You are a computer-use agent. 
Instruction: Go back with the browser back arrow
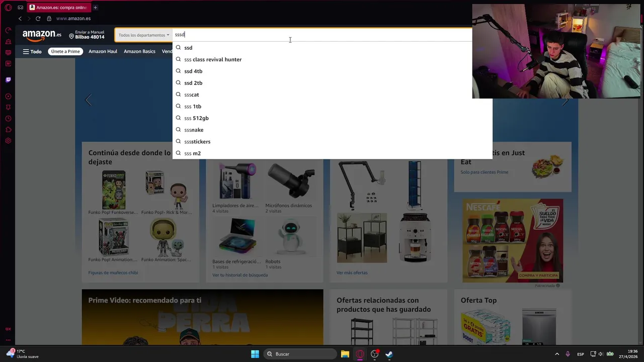[20, 19]
